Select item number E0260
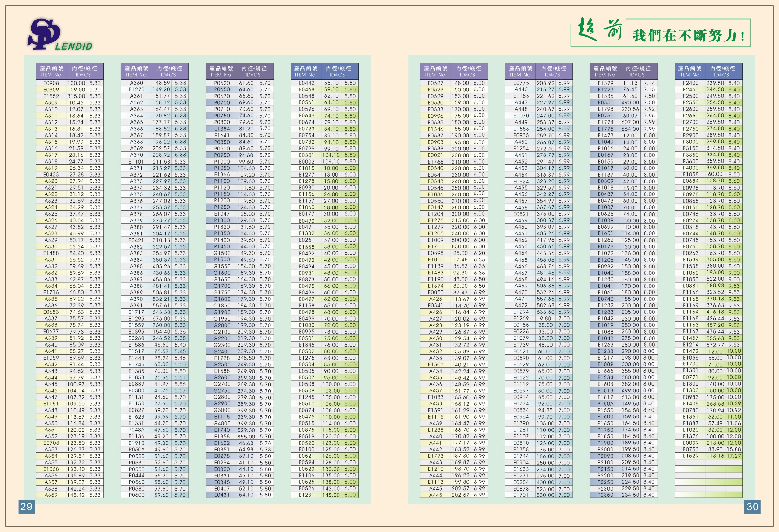The width and height of the screenshot is (779, 532). click(136, 338)
